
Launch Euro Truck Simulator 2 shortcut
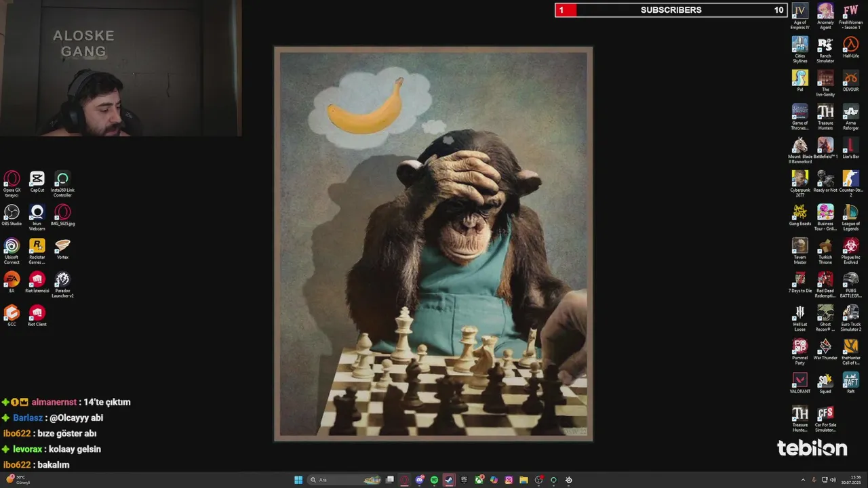coord(850,318)
